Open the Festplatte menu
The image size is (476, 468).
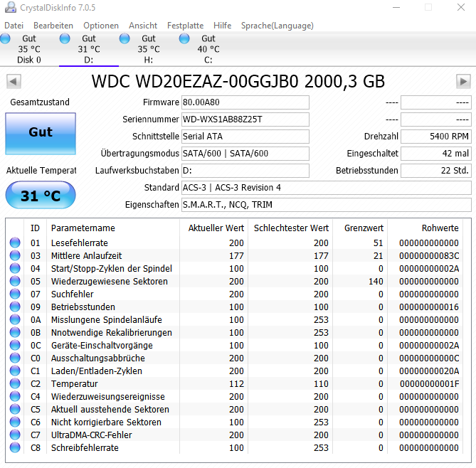185,26
